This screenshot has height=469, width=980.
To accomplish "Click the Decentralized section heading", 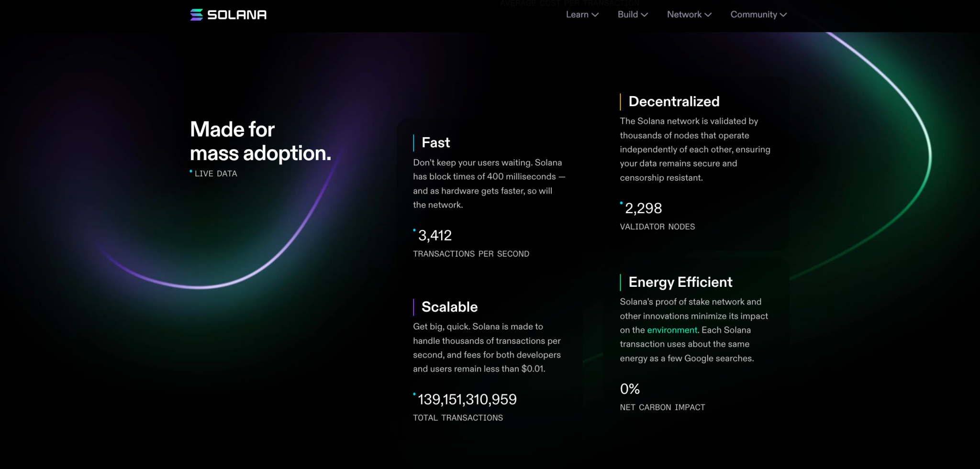I will pyautogui.click(x=674, y=101).
